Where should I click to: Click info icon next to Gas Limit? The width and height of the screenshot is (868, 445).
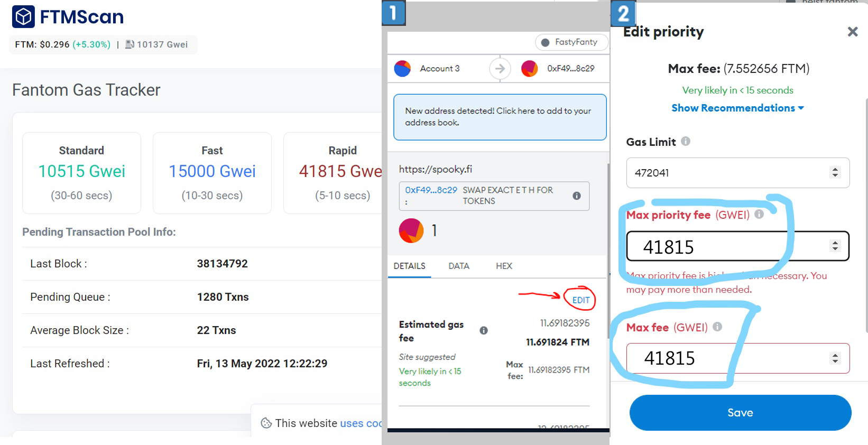(x=686, y=142)
